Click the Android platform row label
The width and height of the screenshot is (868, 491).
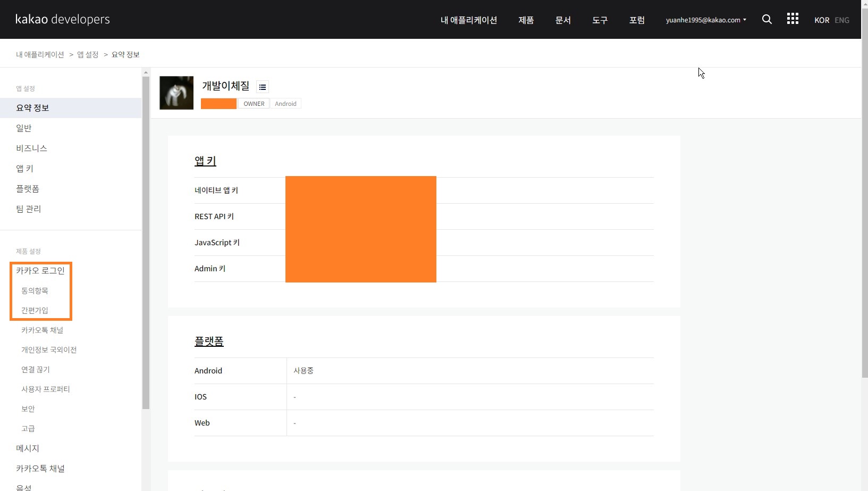coord(208,371)
